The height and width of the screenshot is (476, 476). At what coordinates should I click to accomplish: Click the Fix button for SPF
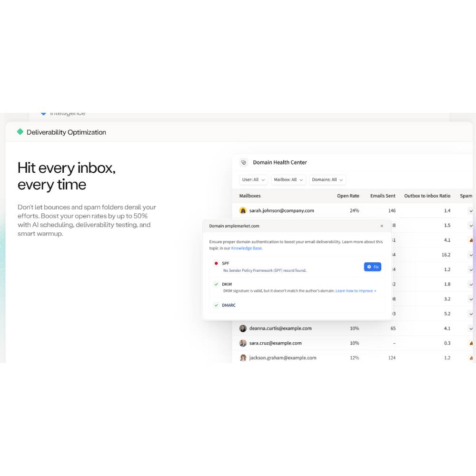tap(373, 267)
